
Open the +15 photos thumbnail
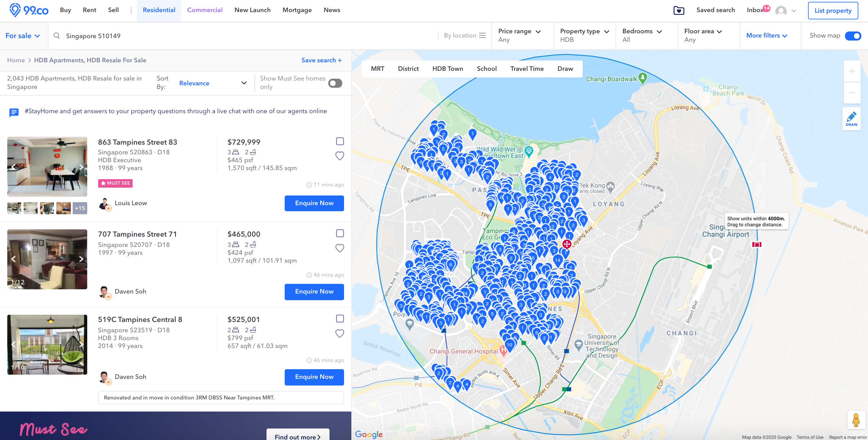click(x=80, y=208)
